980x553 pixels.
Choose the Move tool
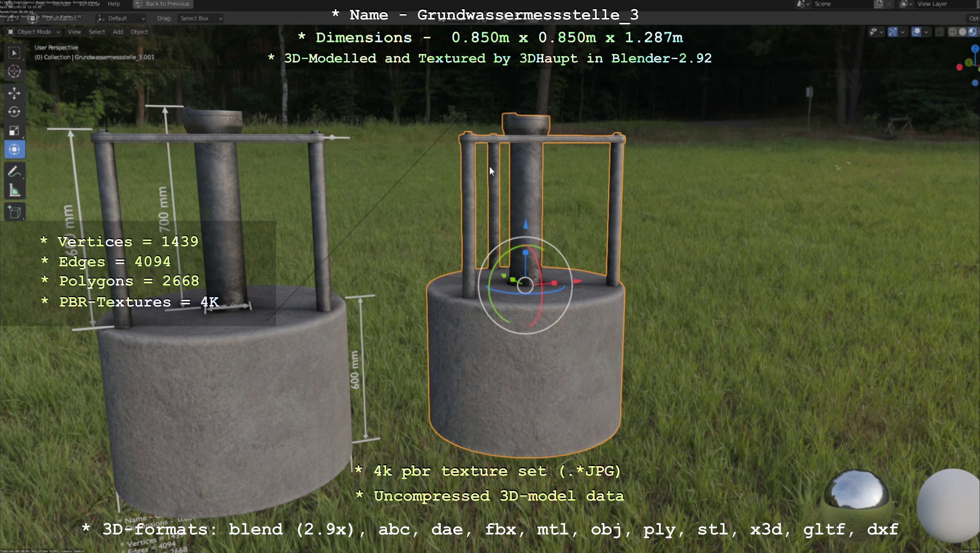coord(14,93)
